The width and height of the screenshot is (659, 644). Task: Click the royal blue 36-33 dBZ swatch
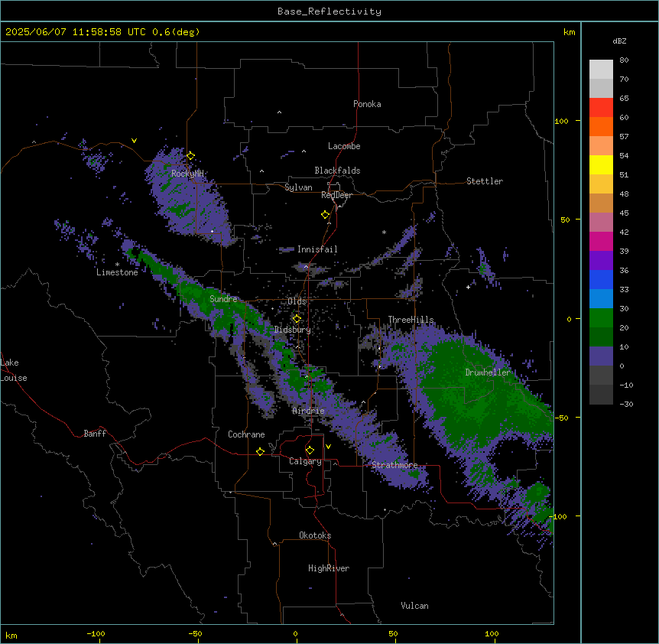point(601,279)
